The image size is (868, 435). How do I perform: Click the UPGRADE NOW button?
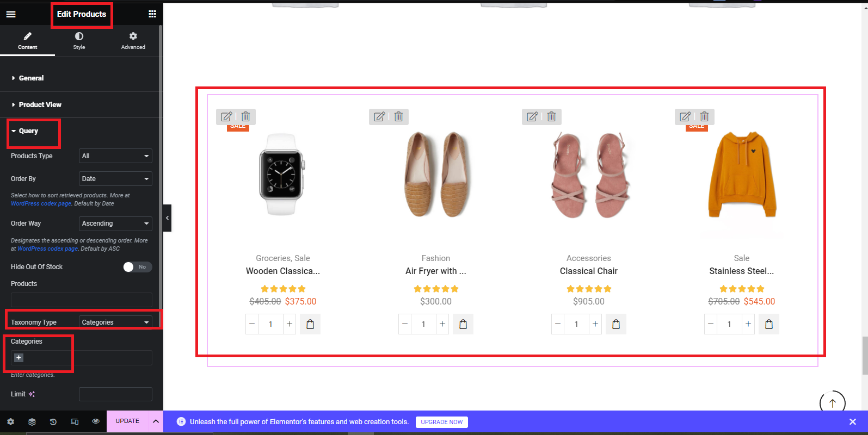point(442,422)
